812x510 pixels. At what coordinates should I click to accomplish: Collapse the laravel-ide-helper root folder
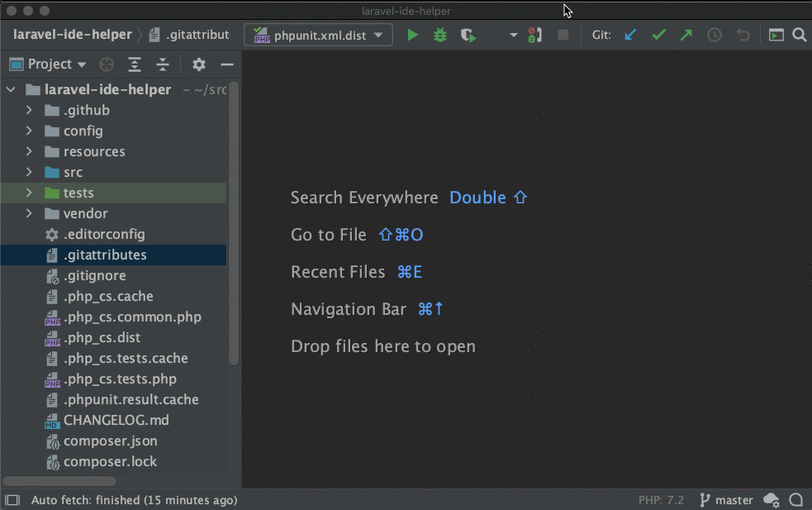[11, 89]
